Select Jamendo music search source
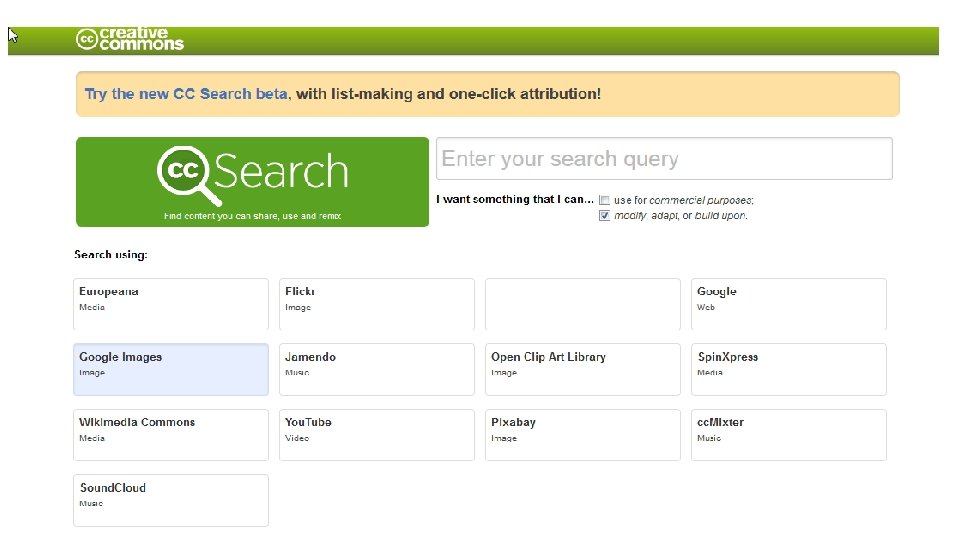This screenshot has height=540, width=960. 377,369
